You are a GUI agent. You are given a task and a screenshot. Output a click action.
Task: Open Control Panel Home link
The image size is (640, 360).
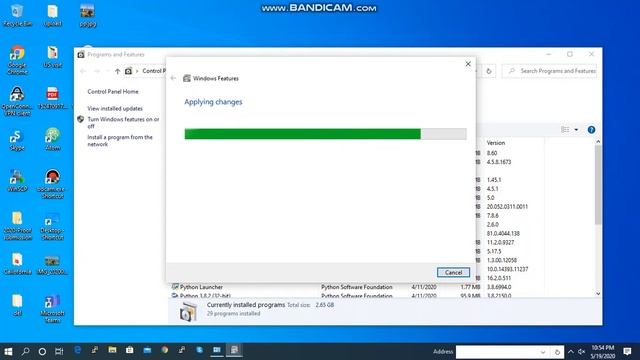tap(113, 91)
